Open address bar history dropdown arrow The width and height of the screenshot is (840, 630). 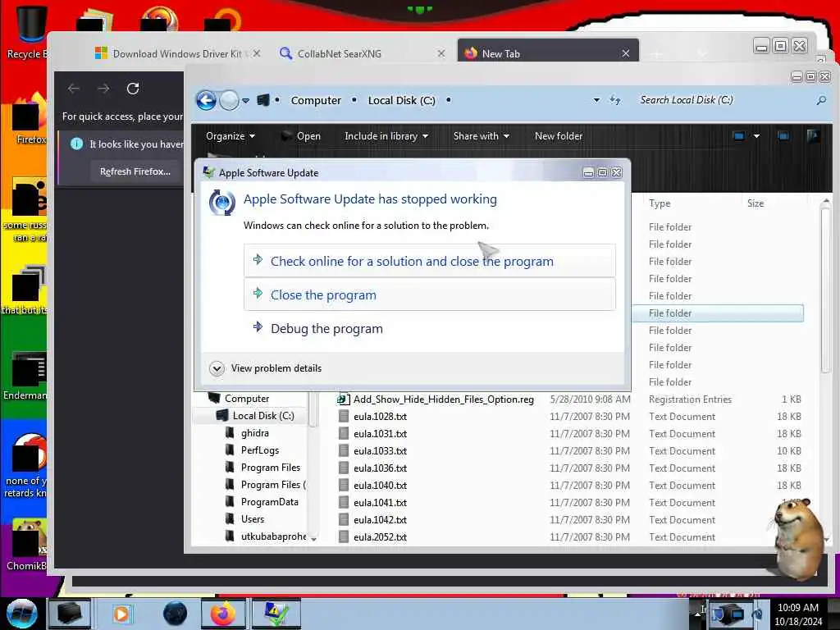click(x=596, y=100)
